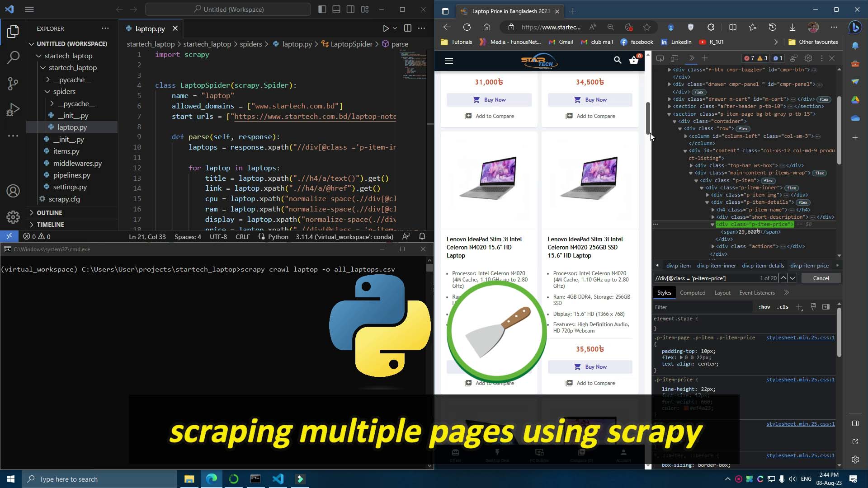Screen dimensions: 868x488
Task: Expand the div class actions node in DevTools
Action: click(x=713, y=246)
